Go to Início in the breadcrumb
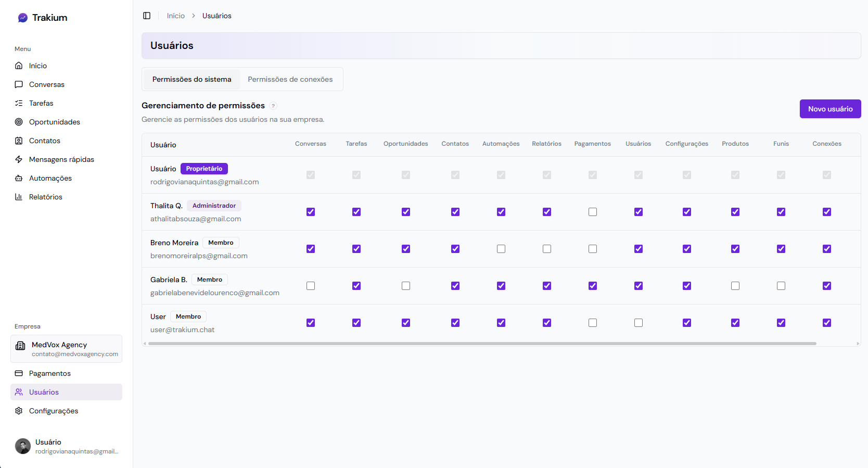 (x=175, y=16)
